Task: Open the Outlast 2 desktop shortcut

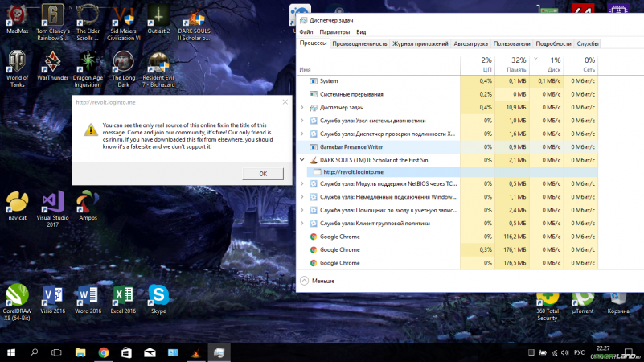Action: (158, 20)
